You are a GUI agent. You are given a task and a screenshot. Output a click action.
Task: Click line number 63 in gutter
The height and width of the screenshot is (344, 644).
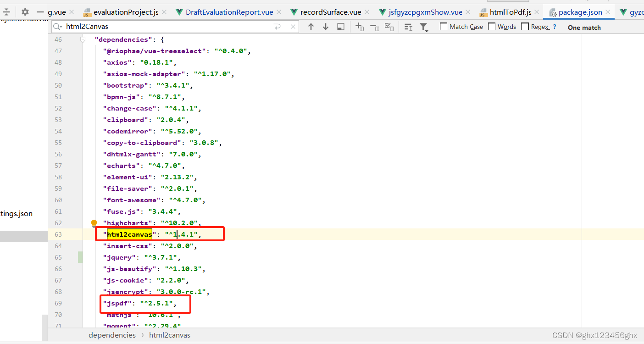pyautogui.click(x=58, y=234)
